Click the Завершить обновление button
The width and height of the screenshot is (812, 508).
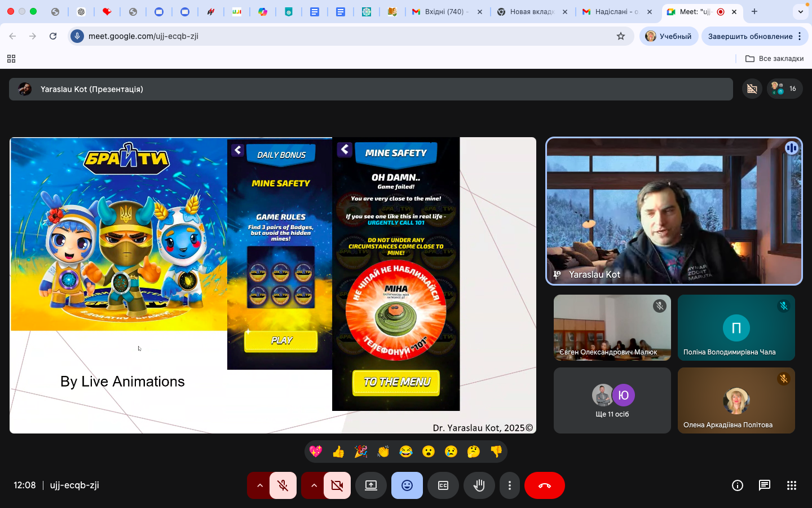pos(750,36)
